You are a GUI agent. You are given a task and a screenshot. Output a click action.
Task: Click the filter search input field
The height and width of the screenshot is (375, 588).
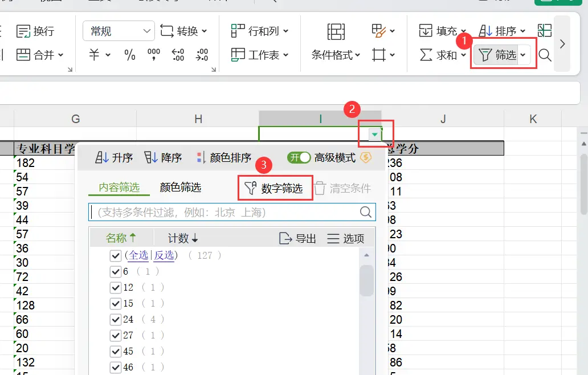[x=232, y=213]
